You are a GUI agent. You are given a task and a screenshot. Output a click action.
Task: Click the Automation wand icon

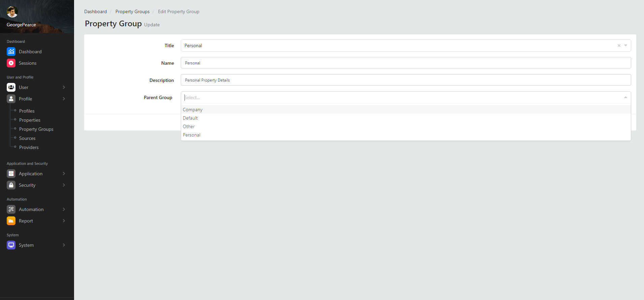(x=11, y=209)
